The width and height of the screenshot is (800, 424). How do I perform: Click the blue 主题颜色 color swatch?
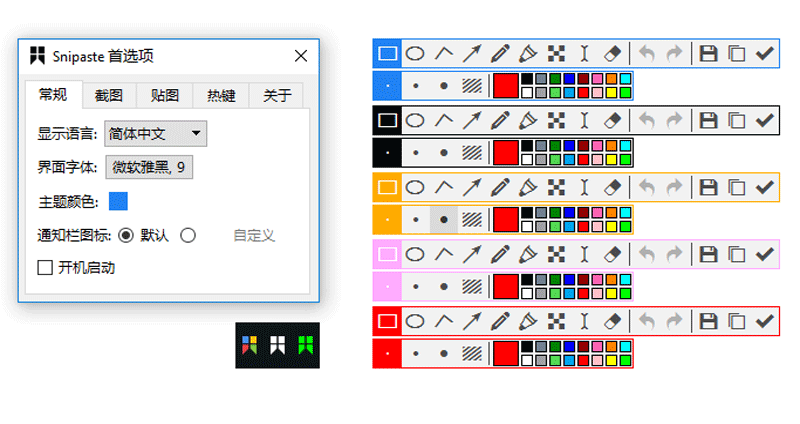point(118,201)
